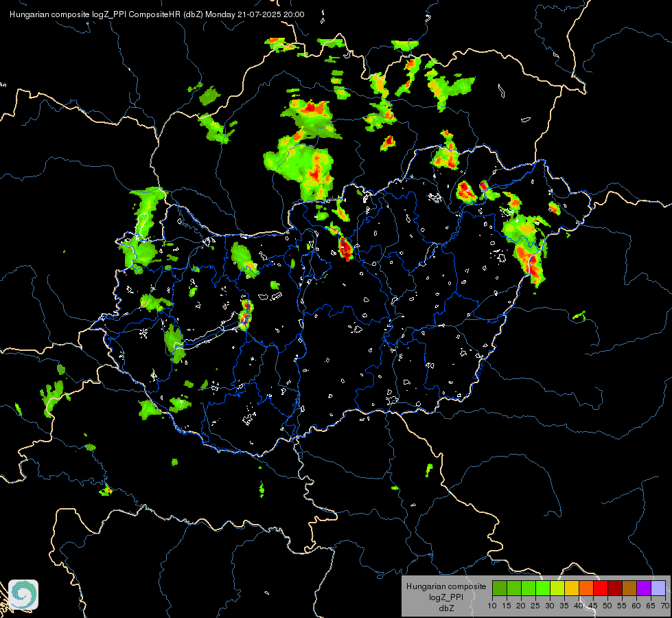
Task: Select the lavender 65 dBZ legend swatch
Action: click(658, 588)
